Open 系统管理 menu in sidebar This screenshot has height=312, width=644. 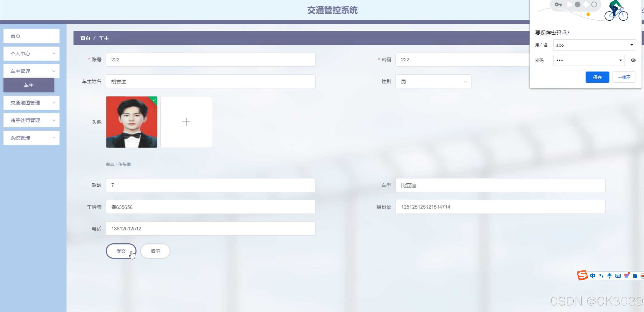pos(31,138)
